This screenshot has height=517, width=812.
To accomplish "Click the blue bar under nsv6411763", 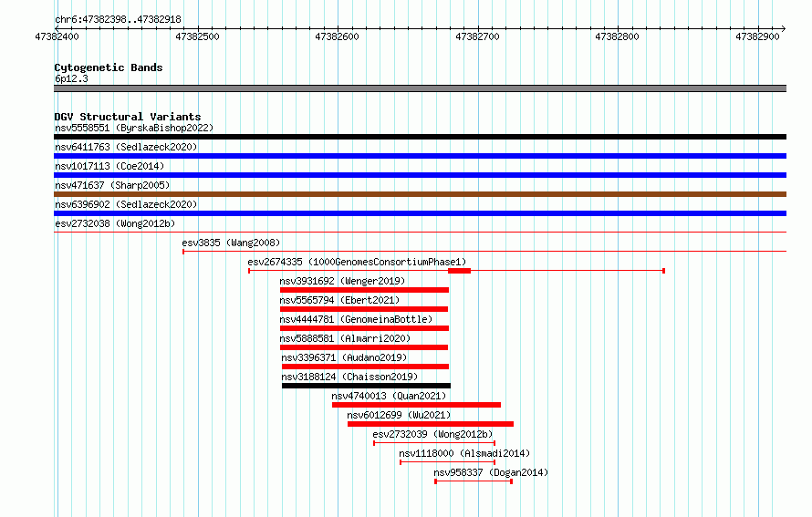I will (x=420, y=156).
